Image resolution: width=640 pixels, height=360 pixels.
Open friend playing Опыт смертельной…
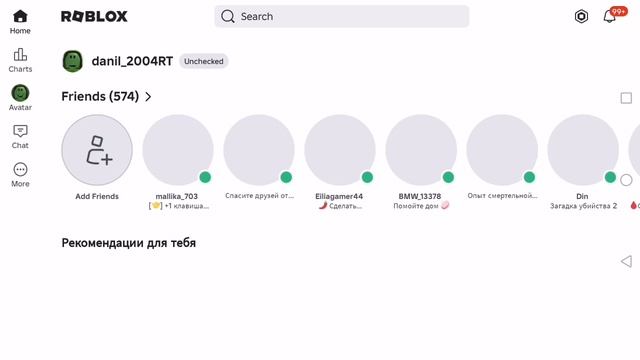click(x=502, y=150)
